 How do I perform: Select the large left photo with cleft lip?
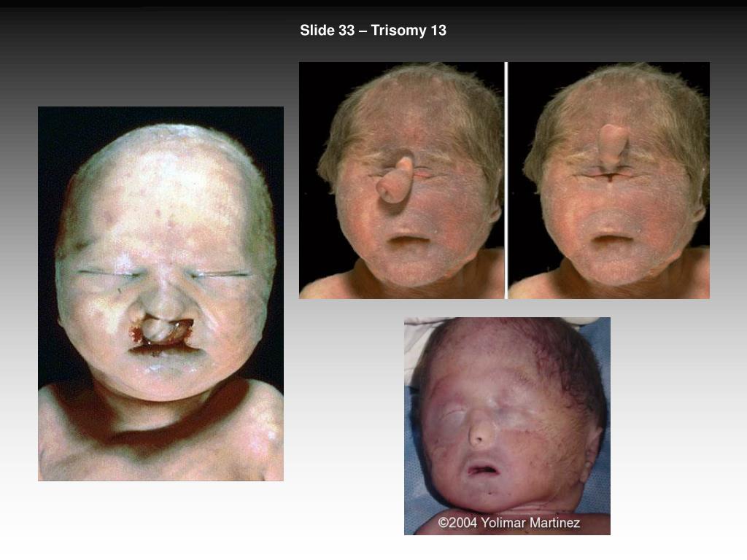click(x=160, y=293)
